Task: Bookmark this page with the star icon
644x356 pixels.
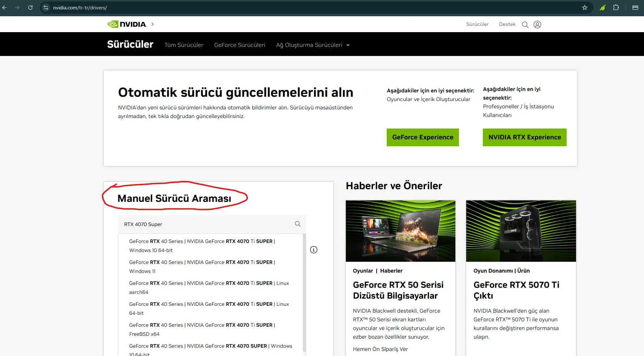Action: pos(585,8)
